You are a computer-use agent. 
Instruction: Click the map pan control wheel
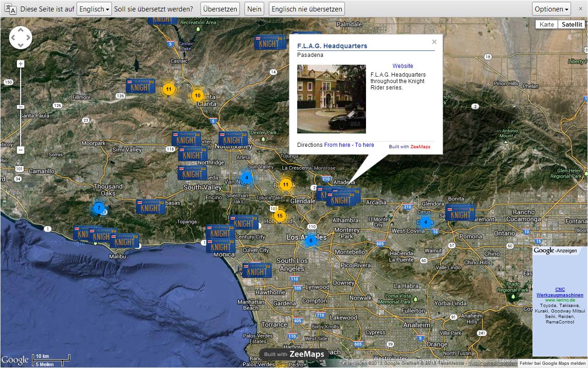21,38
